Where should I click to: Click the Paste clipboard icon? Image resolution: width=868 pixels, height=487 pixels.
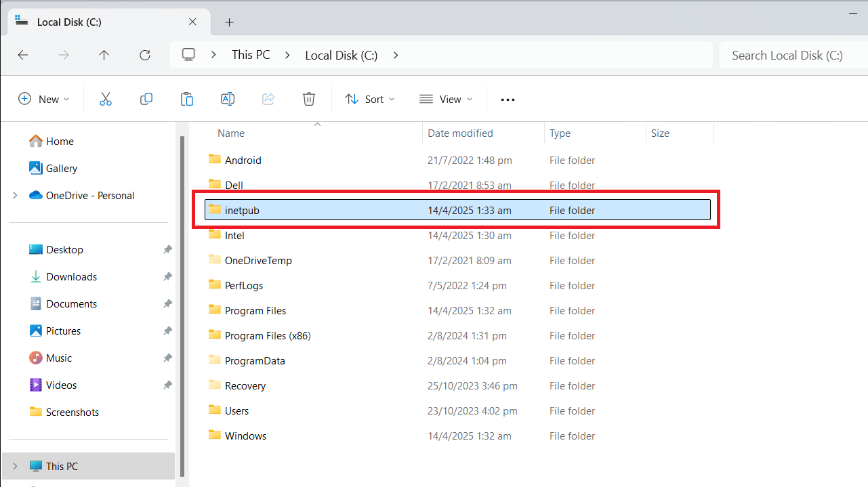[x=187, y=99]
